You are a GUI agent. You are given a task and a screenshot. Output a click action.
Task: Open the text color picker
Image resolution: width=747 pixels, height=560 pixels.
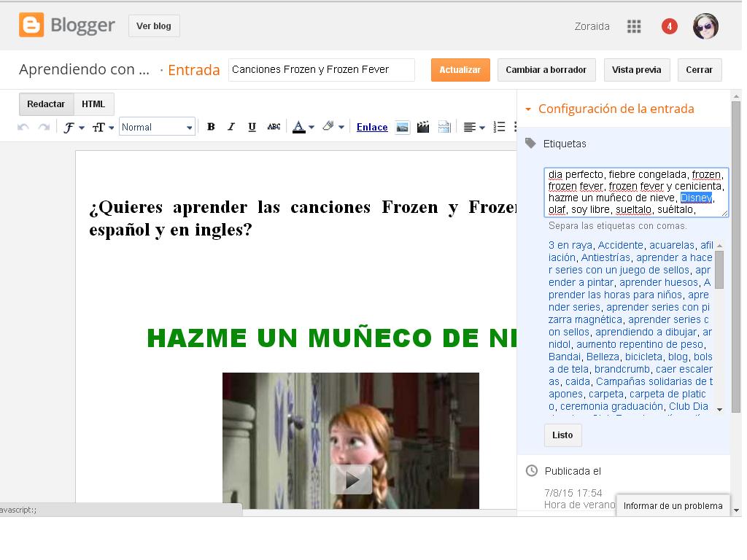pyautogui.click(x=303, y=127)
